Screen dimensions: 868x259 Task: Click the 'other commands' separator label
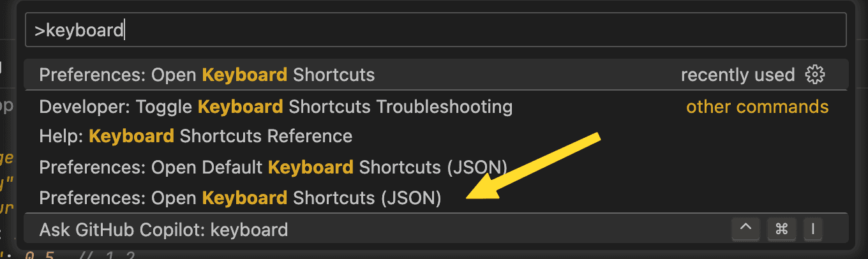coord(757,107)
